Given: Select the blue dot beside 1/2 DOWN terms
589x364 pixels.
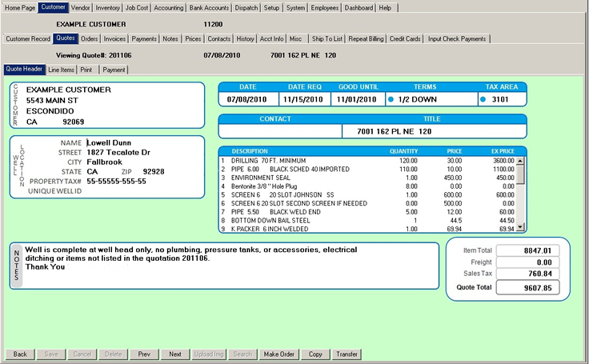Looking at the screenshot, I should [x=391, y=99].
